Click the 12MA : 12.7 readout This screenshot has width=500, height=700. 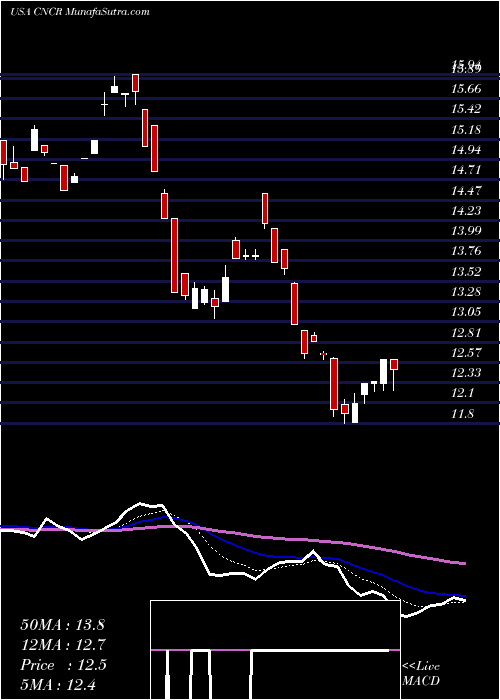click(x=62, y=645)
